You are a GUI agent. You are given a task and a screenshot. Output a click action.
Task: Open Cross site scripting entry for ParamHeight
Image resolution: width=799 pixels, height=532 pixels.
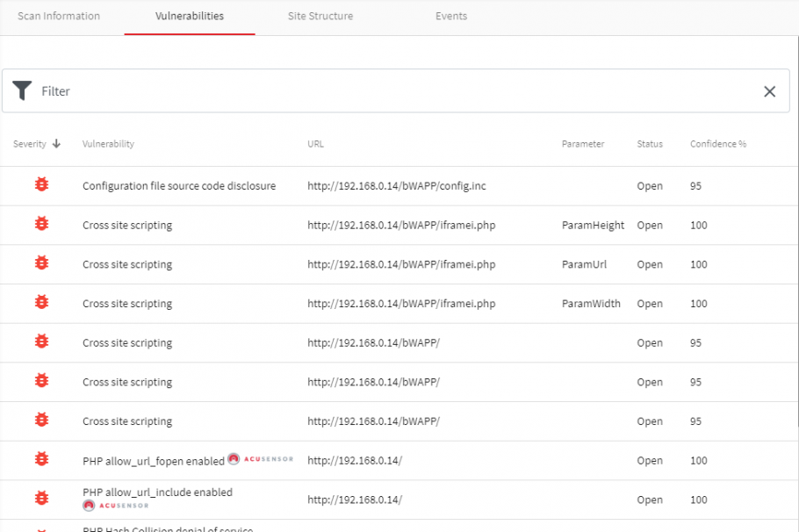(x=127, y=226)
